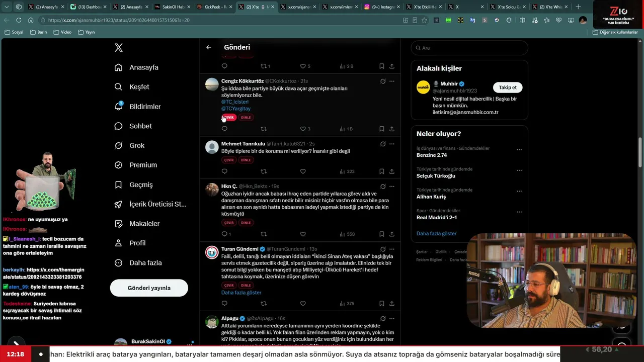Open more options on Mehmet Tanrıkulu's post
The image size is (644, 362).
(392, 144)
